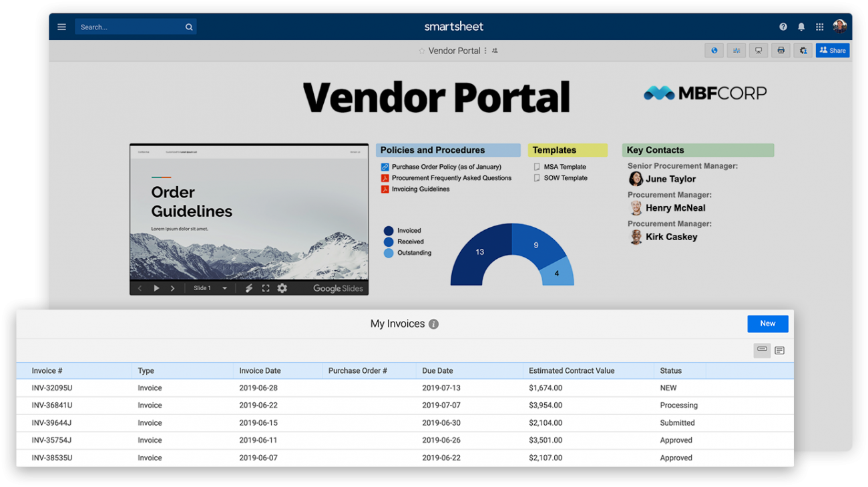Open the presentation view monitor icon
The image size is (868, 487).
tap(758, 51)
